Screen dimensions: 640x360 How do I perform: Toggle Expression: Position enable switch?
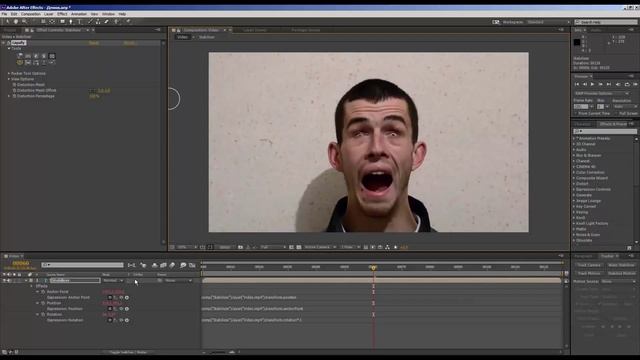coord(110,309)
